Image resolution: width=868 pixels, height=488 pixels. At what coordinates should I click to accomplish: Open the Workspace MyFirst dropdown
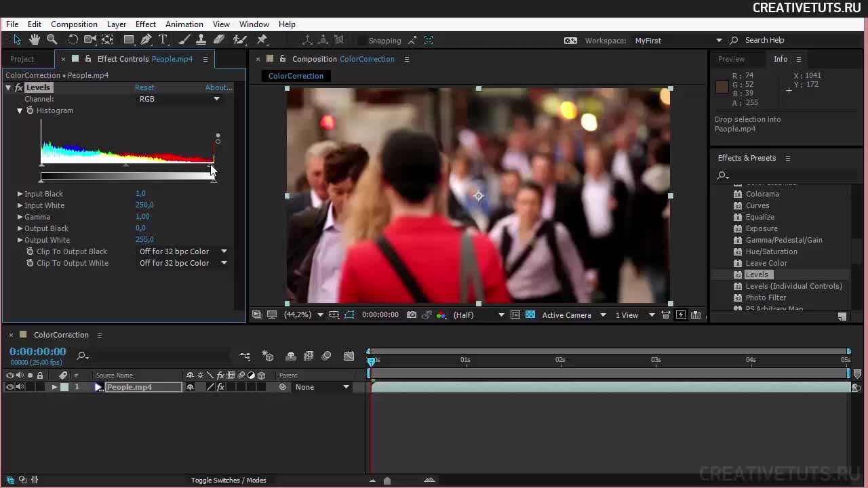[679, 41]
